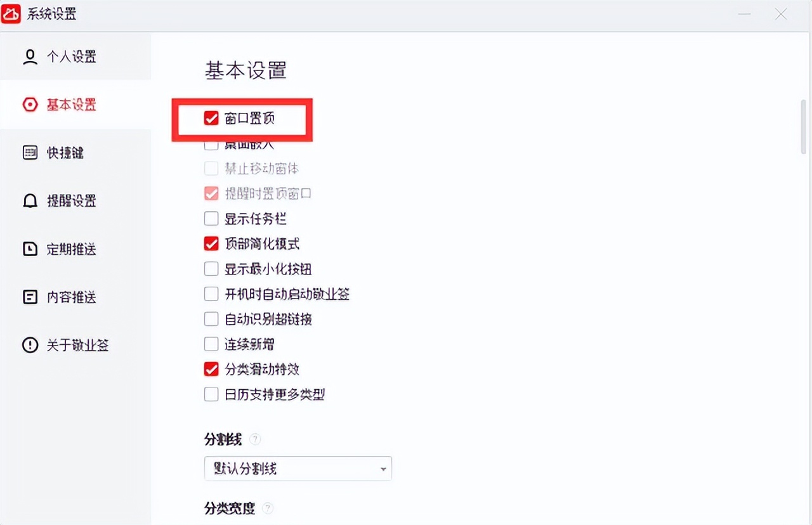
Task: Click the 定期推送 clock icon
Action: tap(30, 249)
